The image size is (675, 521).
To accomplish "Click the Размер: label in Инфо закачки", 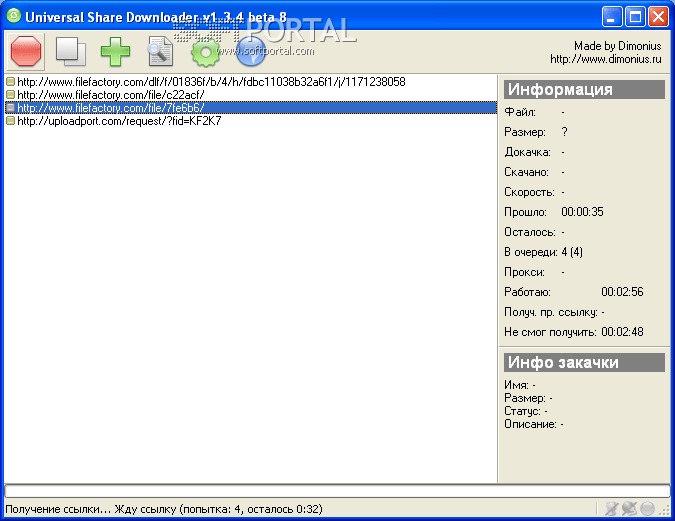I will click(525, 398).
